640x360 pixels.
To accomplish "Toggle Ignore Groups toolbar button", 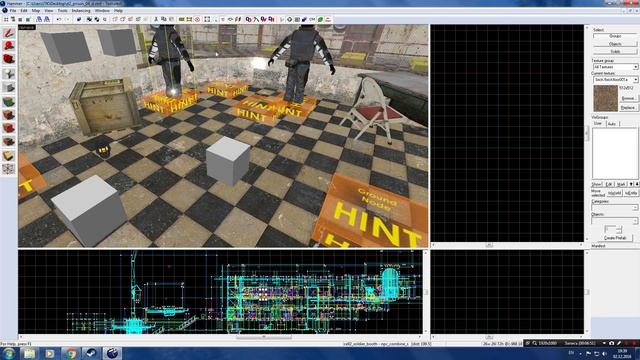I will tap(105, 19).
